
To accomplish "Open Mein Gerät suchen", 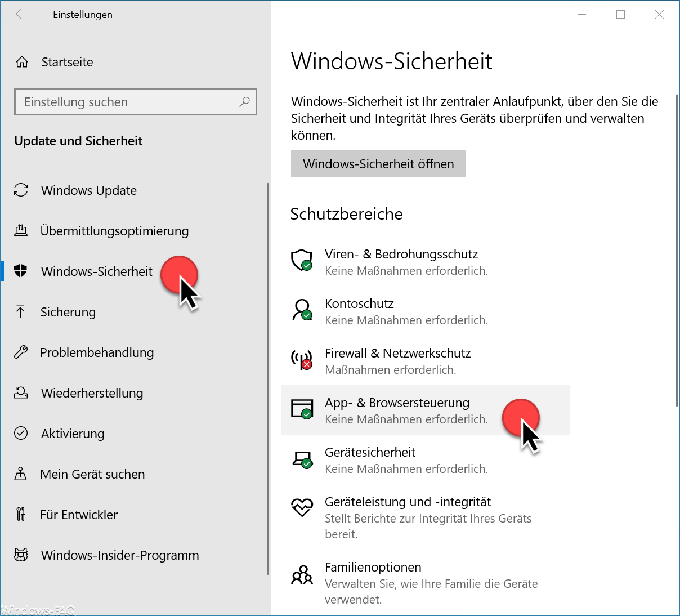I will pos(92,474).
